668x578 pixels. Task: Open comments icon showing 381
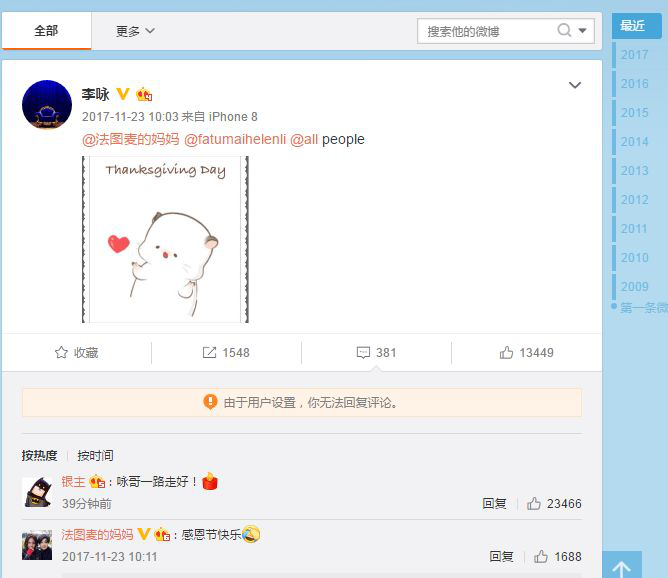376,353
